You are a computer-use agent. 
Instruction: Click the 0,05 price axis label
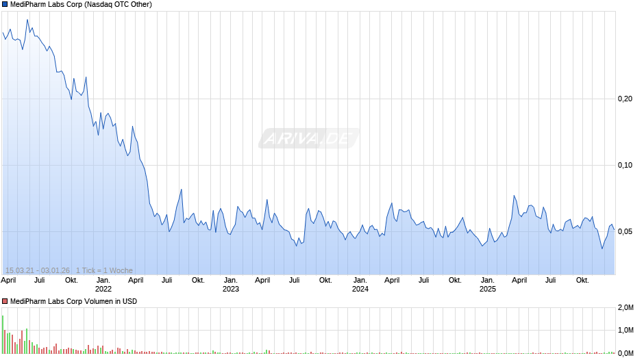click(625, 231)
